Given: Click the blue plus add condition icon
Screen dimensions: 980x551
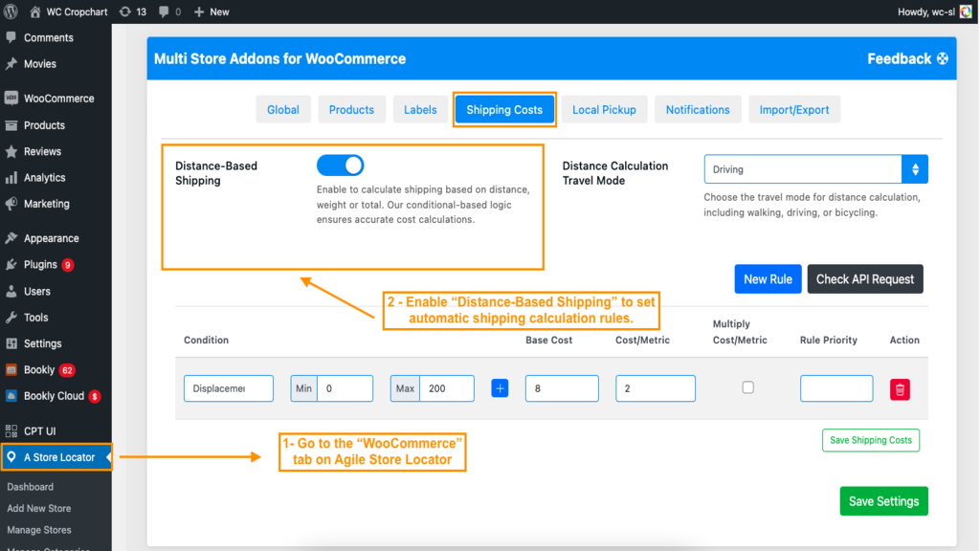Looking at the screenshot, I should point(500,388).
